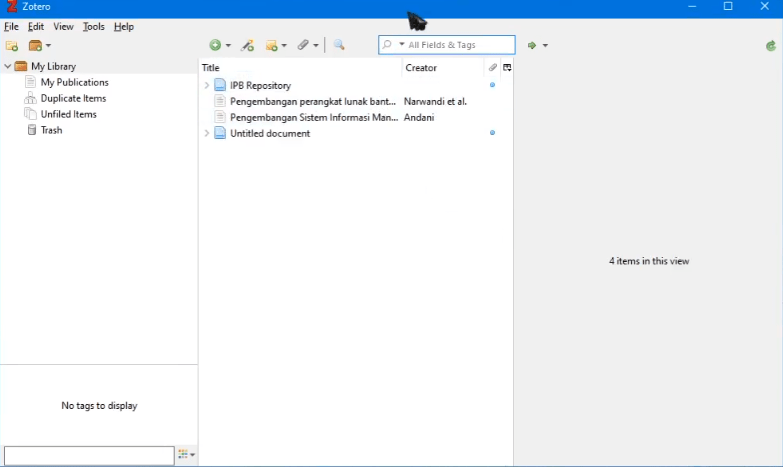Click the tag filter text box
The width and height of the screenshot is (783, 467).
89,455
